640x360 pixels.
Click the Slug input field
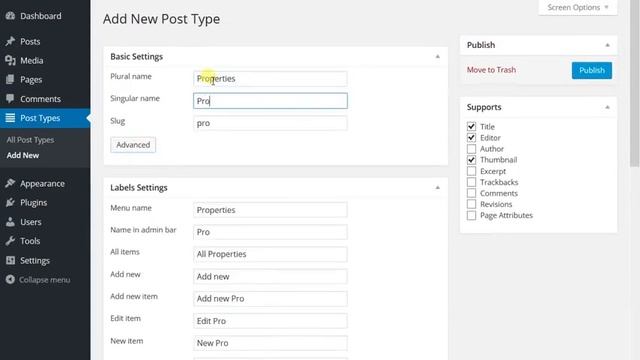coord(270,123)
